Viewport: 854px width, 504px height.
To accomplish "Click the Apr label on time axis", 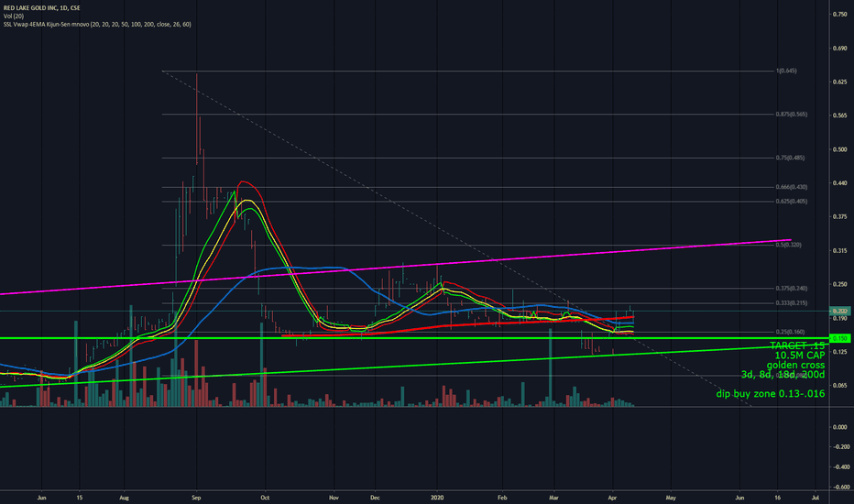I will point(612,498).
